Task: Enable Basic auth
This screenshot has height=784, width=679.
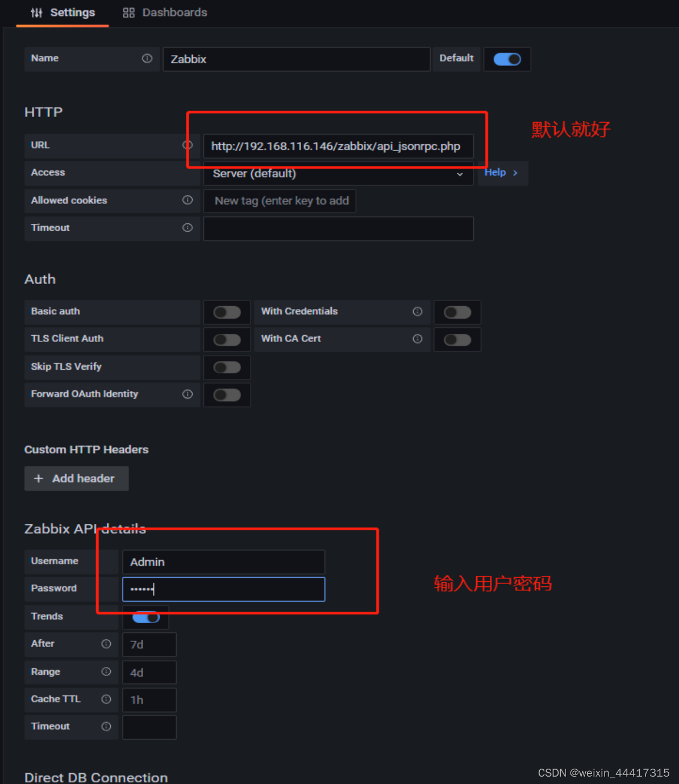Action: (227, 312)
